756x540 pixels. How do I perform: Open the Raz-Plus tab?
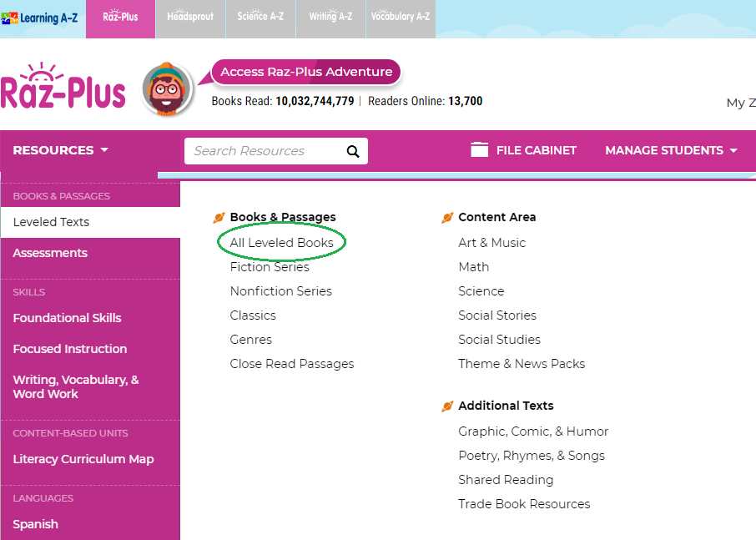120,19
